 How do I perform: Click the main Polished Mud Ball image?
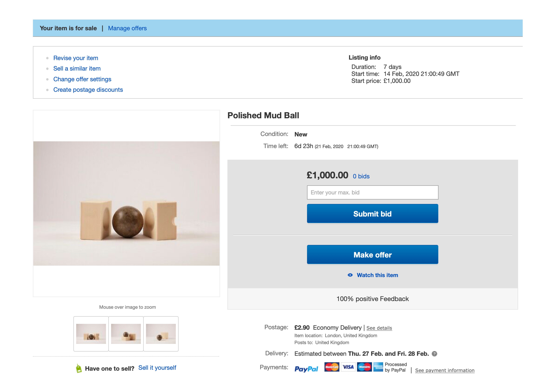point(126,203)
